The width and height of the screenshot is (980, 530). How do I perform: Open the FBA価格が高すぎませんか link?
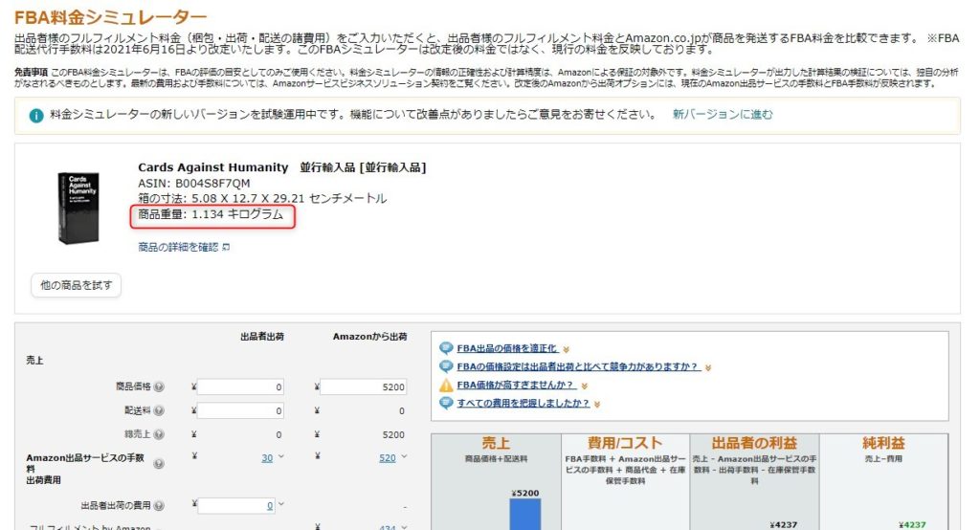tap(516, 385)
